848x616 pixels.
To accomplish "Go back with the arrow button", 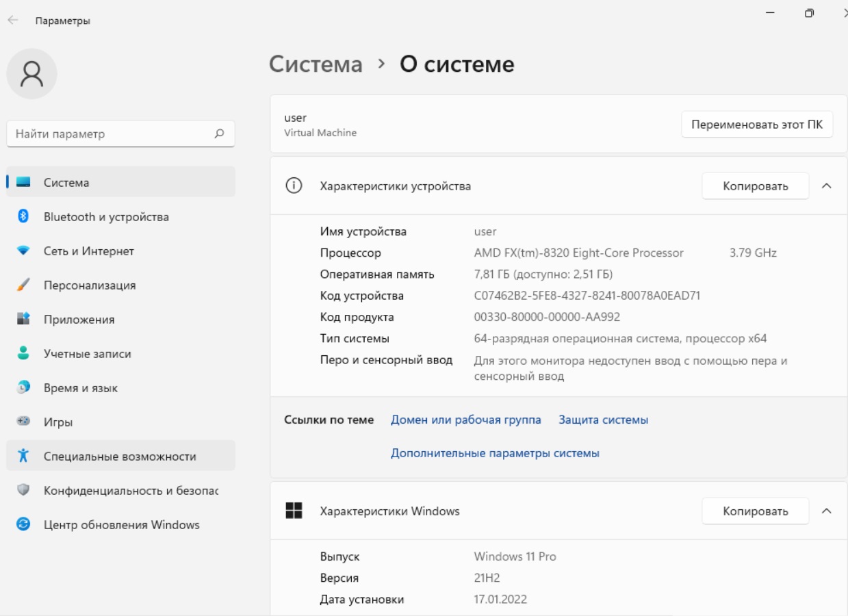I will click(13, 21).
